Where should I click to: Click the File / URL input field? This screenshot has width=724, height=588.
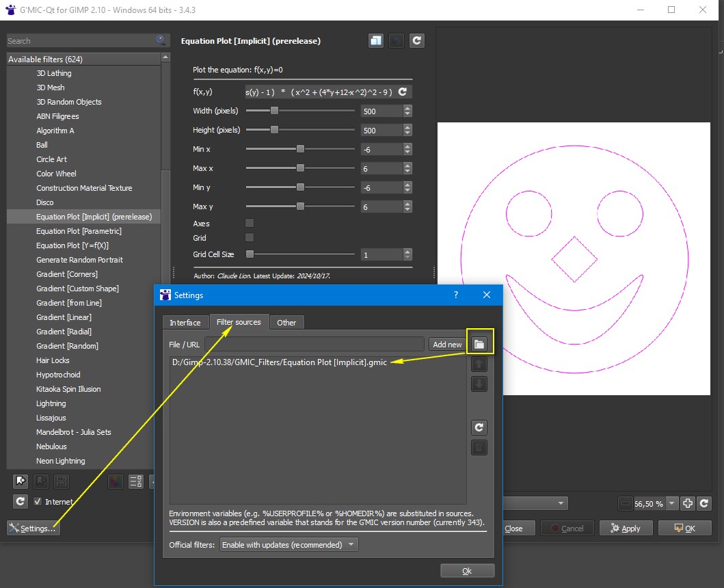314,344
